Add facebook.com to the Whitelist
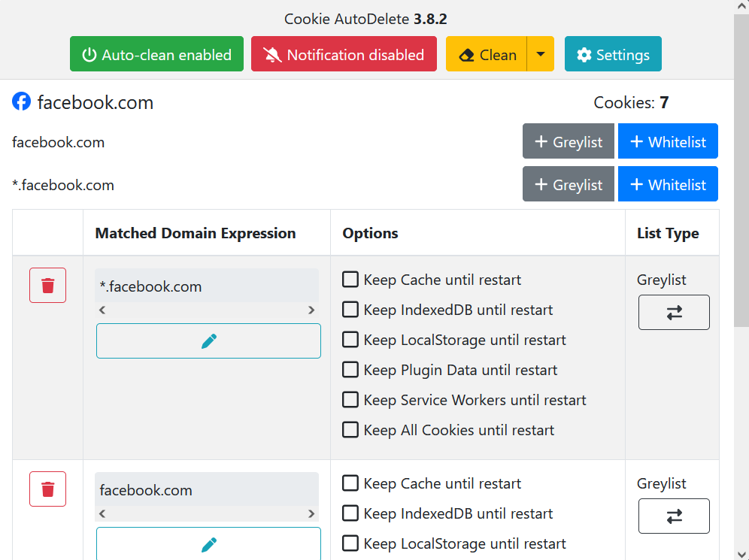The image size is (749, 560). click(x=668, y=142)
